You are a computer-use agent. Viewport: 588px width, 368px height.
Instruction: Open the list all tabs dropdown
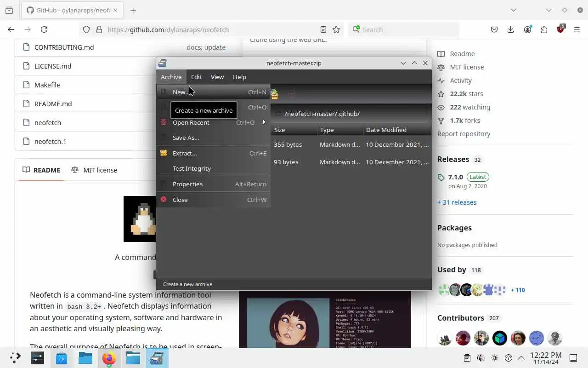[514, 10]
